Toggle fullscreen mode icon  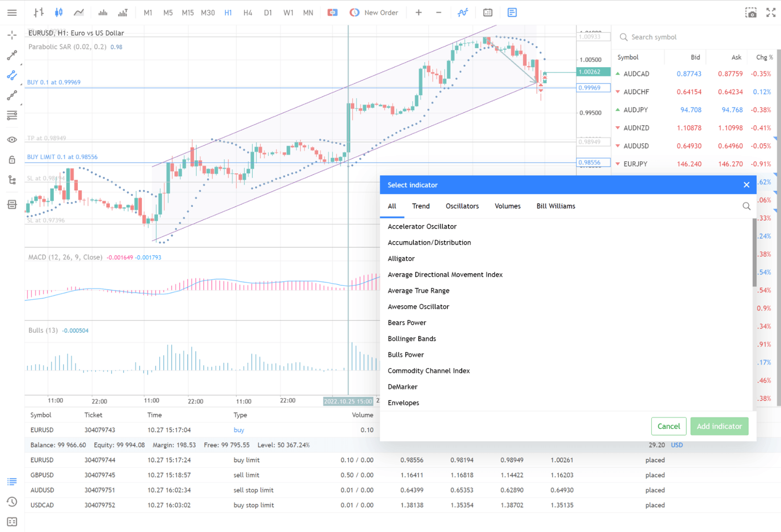pyautogui.click(x=771, y=13)
